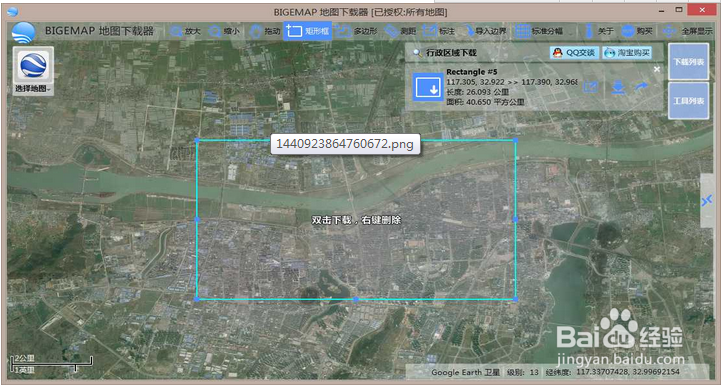The width and height of the screenshot is (724, 385).
Task: Click the 级别: 13 zoom level status
Action: (x=523, y=372)
